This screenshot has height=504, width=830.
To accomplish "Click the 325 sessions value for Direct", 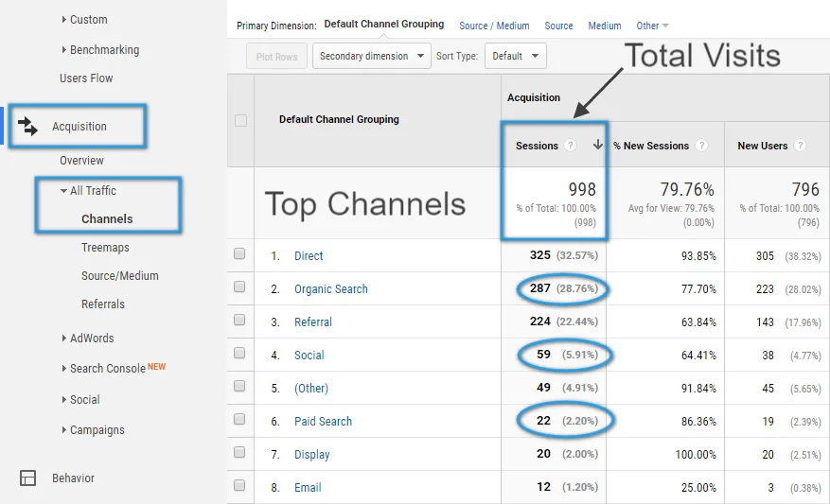I will pyautogui.click(x=539, y=255).
